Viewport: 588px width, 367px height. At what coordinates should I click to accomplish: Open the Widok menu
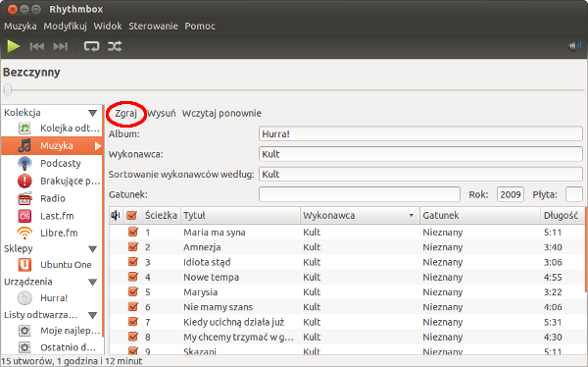[108, 26]
